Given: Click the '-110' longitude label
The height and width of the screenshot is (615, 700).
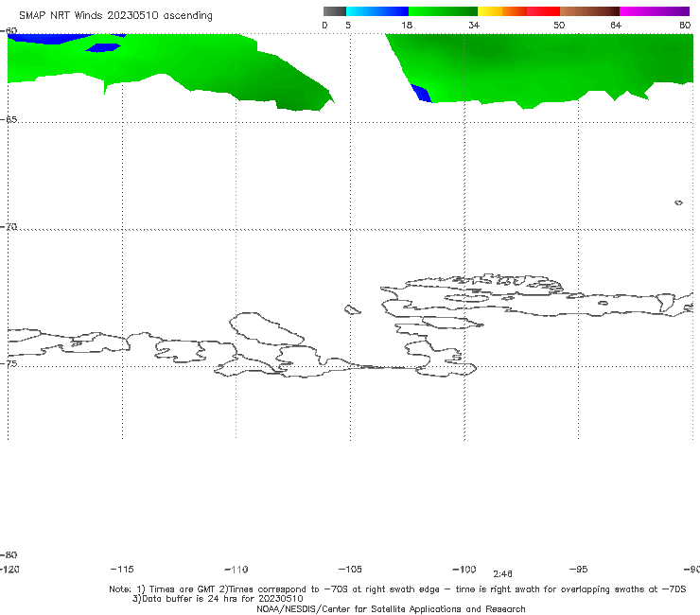Looking at the screenshot, I should [x=236, y=570].
